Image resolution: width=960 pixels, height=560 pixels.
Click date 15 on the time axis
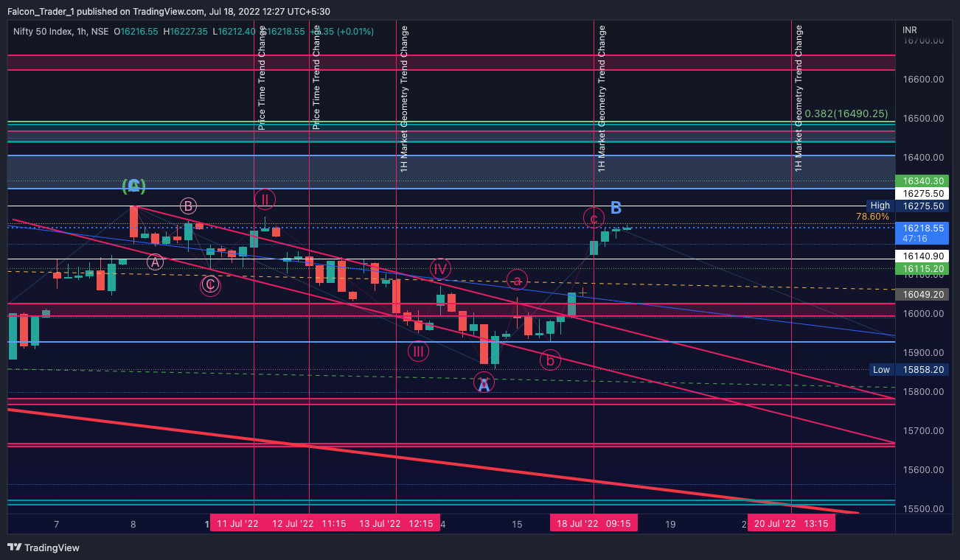(518, 525)
